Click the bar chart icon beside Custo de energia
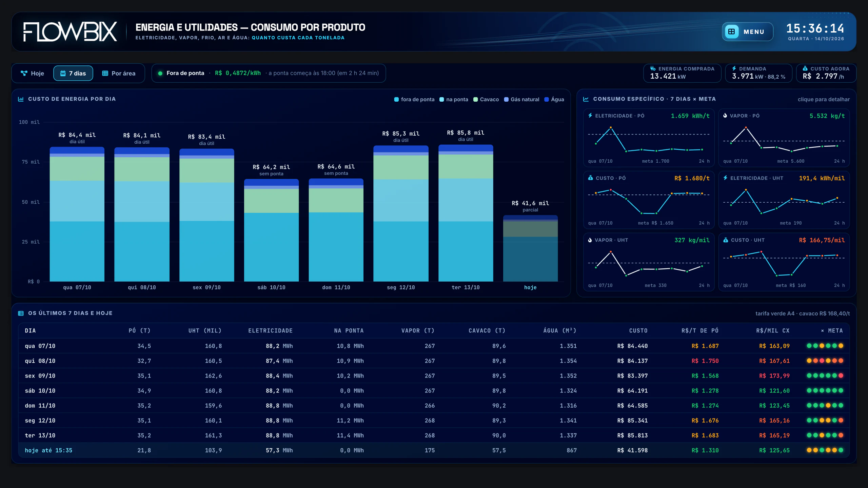868x488 pixels. point(21,99)
